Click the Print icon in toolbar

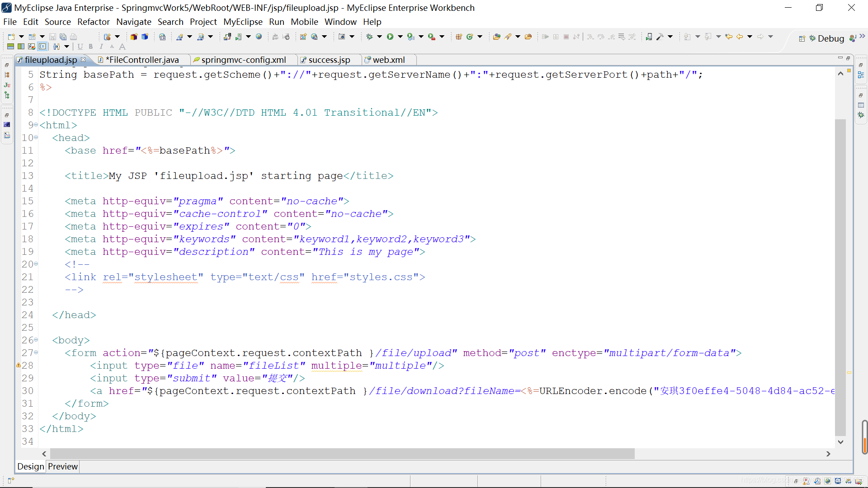tap(73, 37)
